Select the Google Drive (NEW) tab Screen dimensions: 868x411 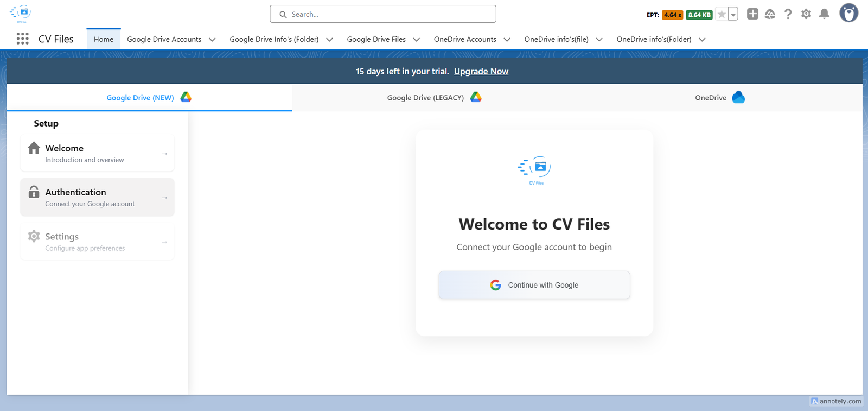tap(149, 98)
